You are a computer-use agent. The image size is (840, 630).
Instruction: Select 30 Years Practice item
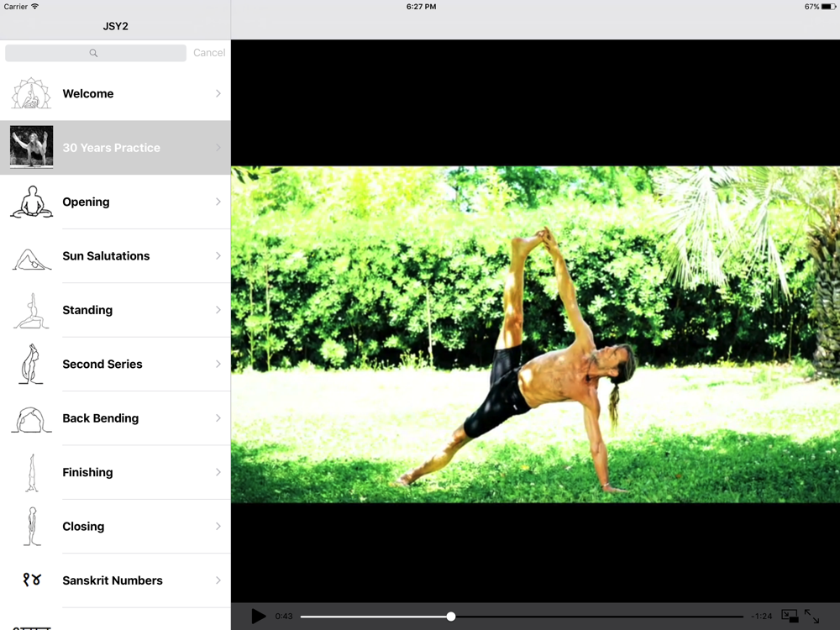pos(115,147)
